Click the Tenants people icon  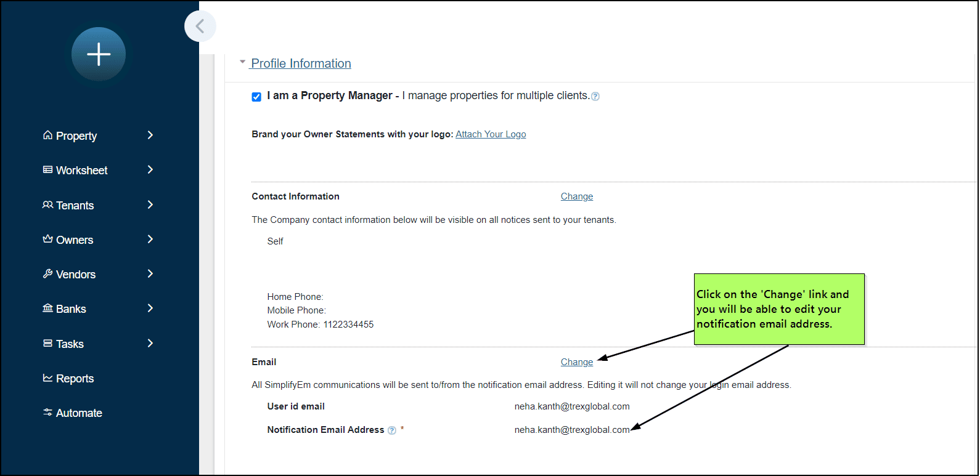[47, 205]
